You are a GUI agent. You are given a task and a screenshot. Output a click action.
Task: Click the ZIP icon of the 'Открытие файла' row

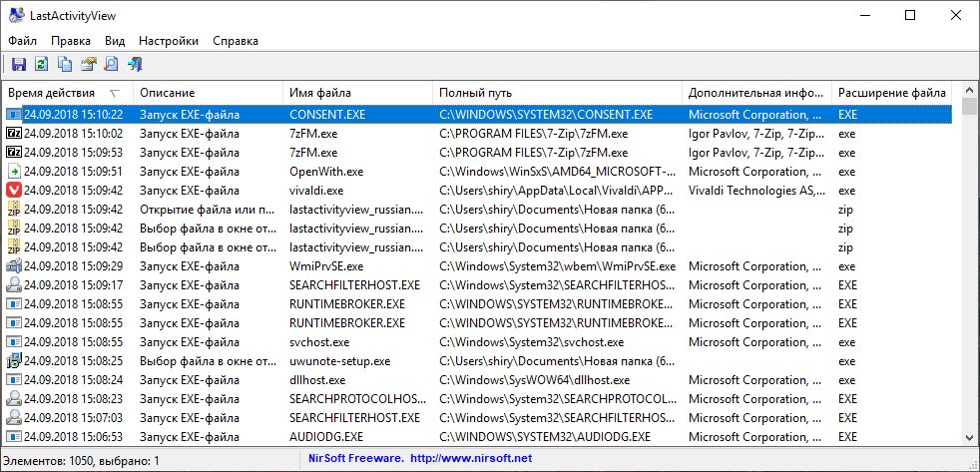click(x=14, y=210)
